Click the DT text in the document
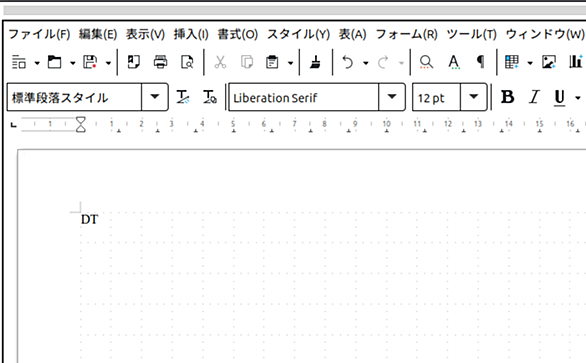 (x=89, y=219)
